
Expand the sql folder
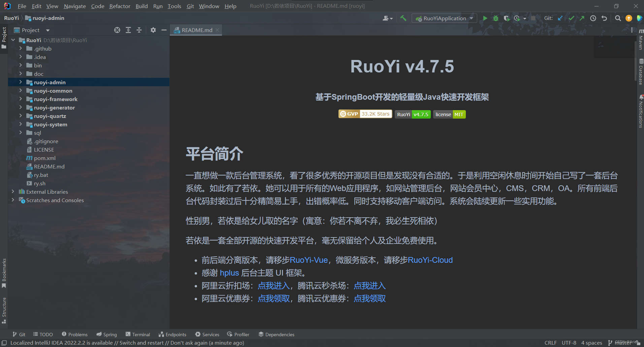pyautogui.click(x=21, y=133)
